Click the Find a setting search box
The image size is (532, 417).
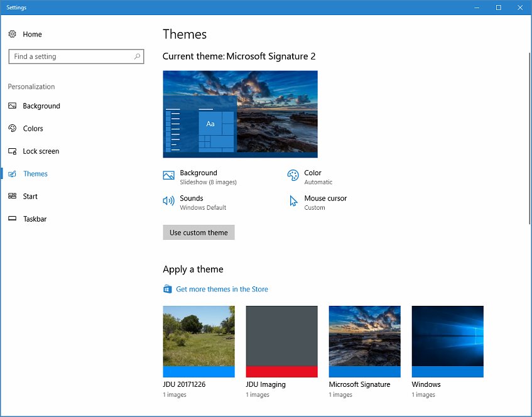[x=77, y=57]
